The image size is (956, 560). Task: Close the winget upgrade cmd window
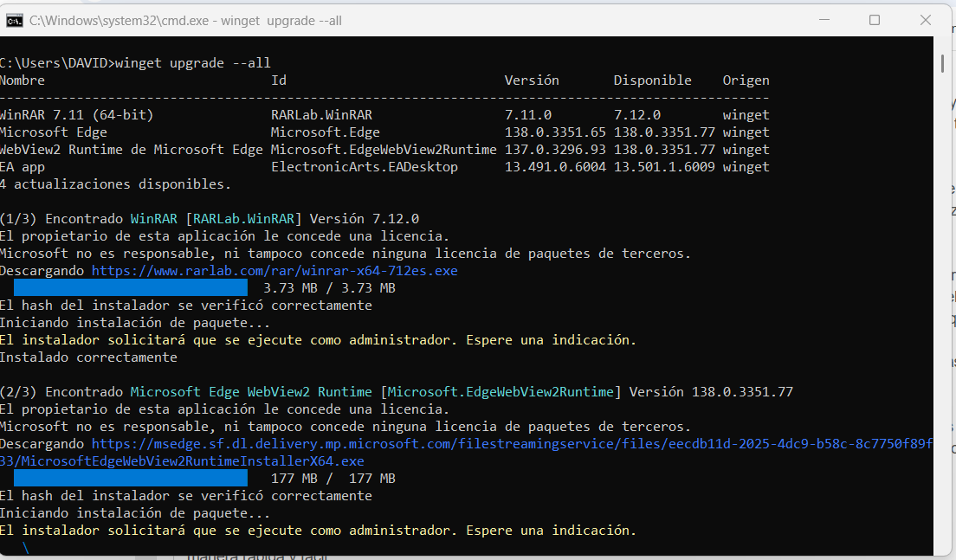click(x=926, y=20)
